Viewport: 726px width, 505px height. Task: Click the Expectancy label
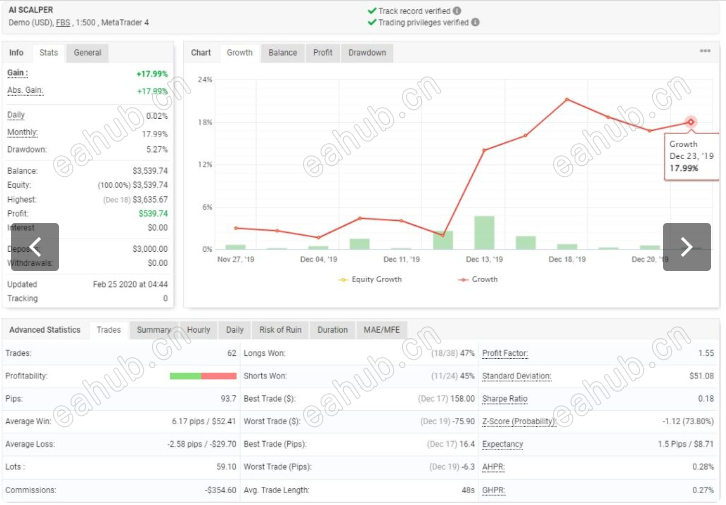[x=502, y=444]
